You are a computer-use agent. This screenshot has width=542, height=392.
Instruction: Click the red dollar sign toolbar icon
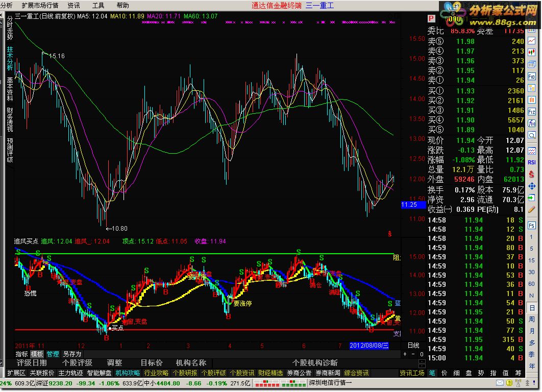pyautogui.click(x=532, y=174)
